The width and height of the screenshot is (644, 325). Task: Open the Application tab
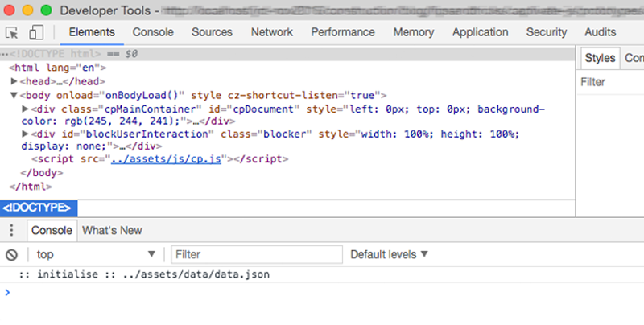click(x=480, y=32)
